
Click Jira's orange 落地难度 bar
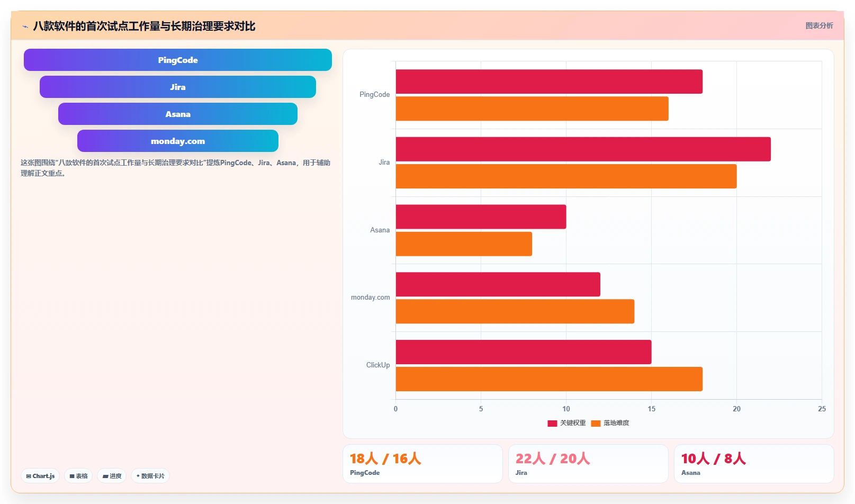(x=566, y=176)
